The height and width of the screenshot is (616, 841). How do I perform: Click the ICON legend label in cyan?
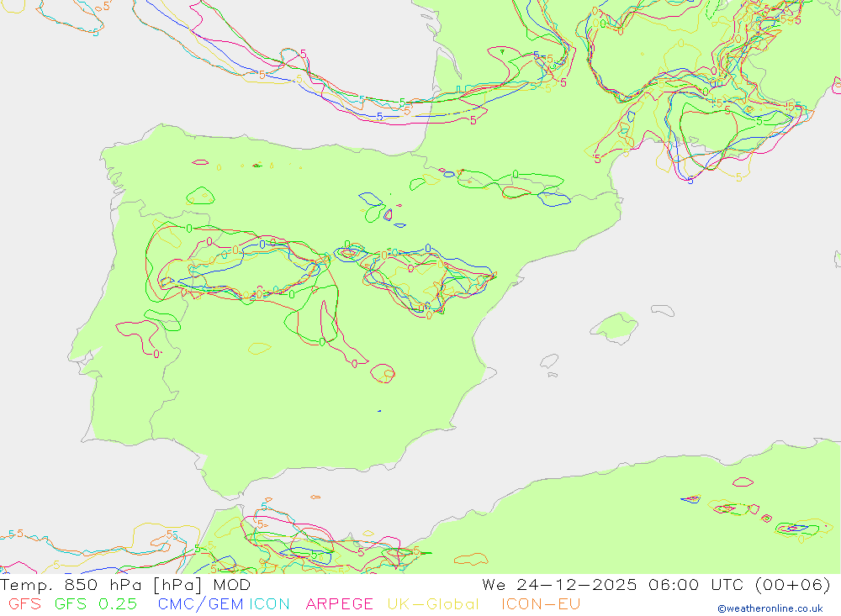(269, 604)
